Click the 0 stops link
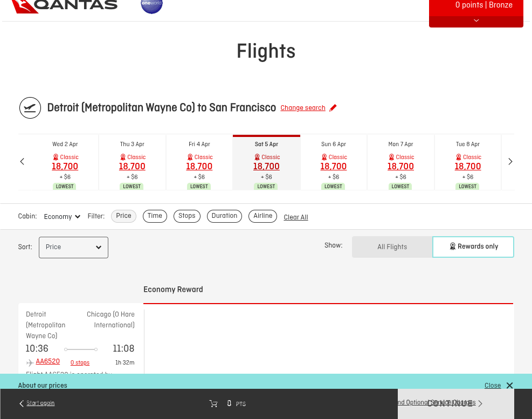This screenshot has height=419, width=532. 80,362
